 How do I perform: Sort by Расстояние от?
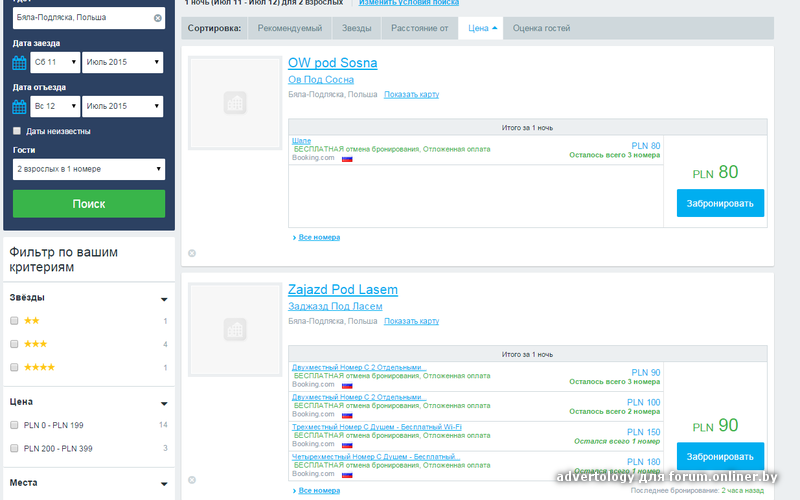(x=419, y=28)
